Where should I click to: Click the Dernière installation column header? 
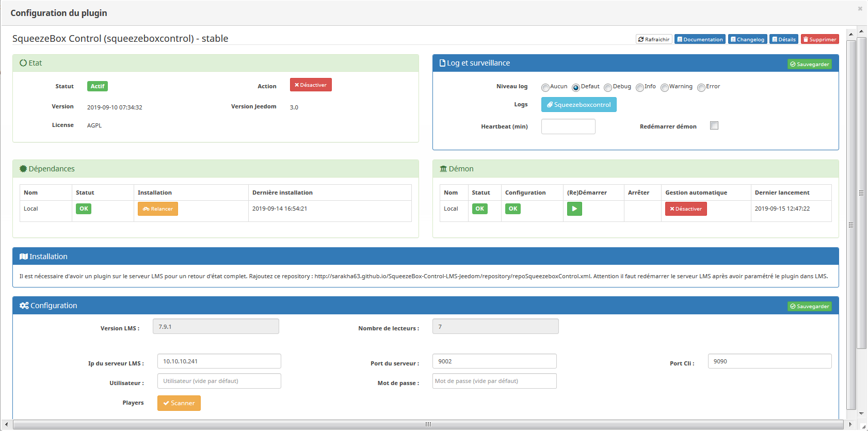282,193
